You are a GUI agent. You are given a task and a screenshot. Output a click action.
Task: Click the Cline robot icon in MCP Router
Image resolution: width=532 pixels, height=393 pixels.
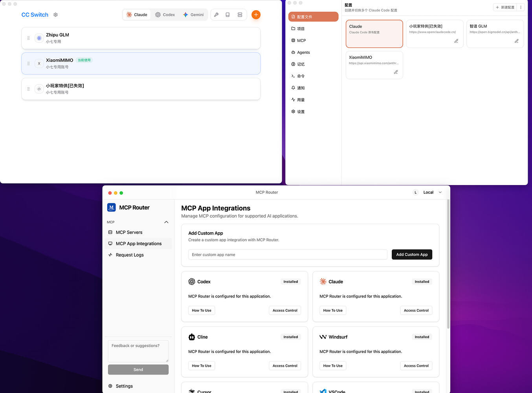tap(192, 337)
